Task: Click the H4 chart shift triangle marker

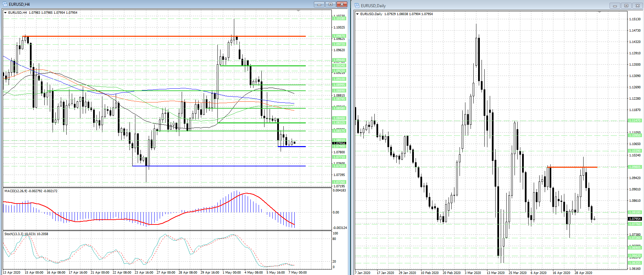Action: pos(298,11)
